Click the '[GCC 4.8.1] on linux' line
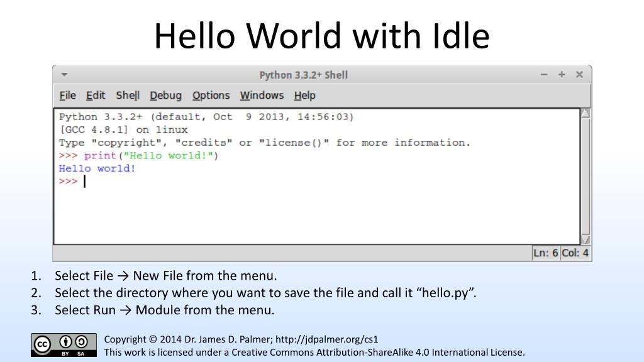Screen dimensions: 644x362 [x=124, y=129]
